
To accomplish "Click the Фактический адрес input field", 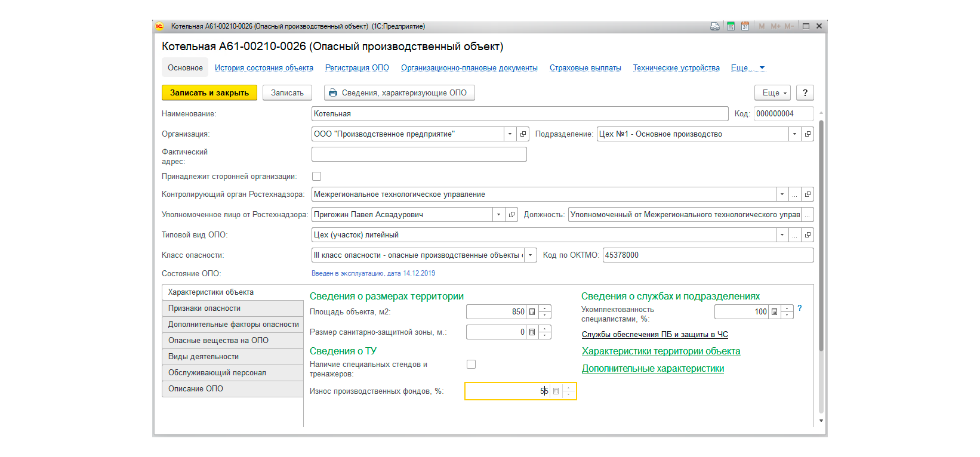I will point(419,155).
